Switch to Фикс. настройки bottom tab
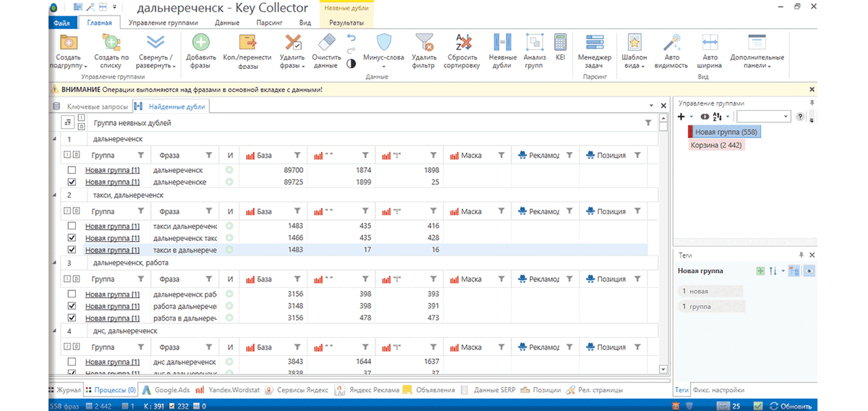 click(x=718, y=390)
